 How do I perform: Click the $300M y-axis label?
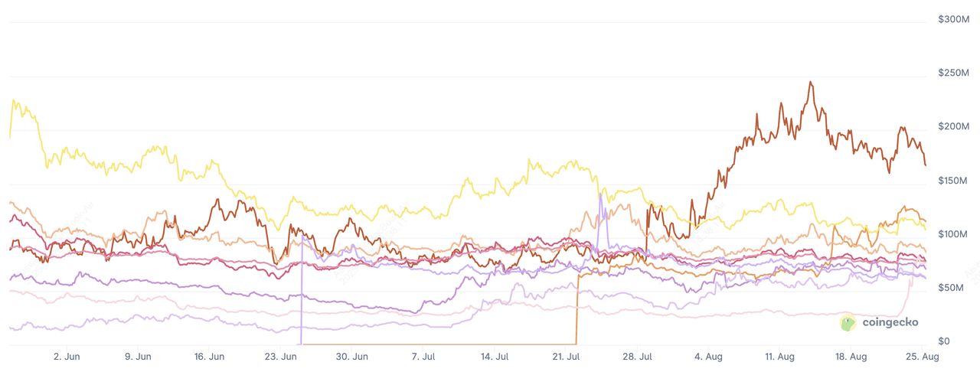pyautogui.click(x=954, y=19)
